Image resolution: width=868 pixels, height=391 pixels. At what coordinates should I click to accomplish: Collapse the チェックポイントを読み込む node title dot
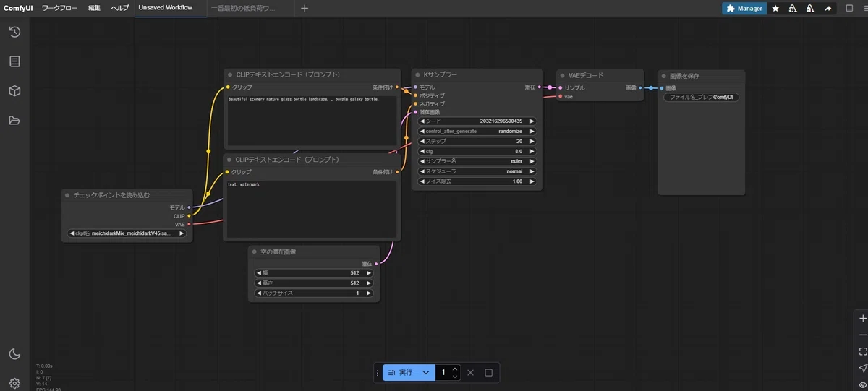click(x=67, y=195)
